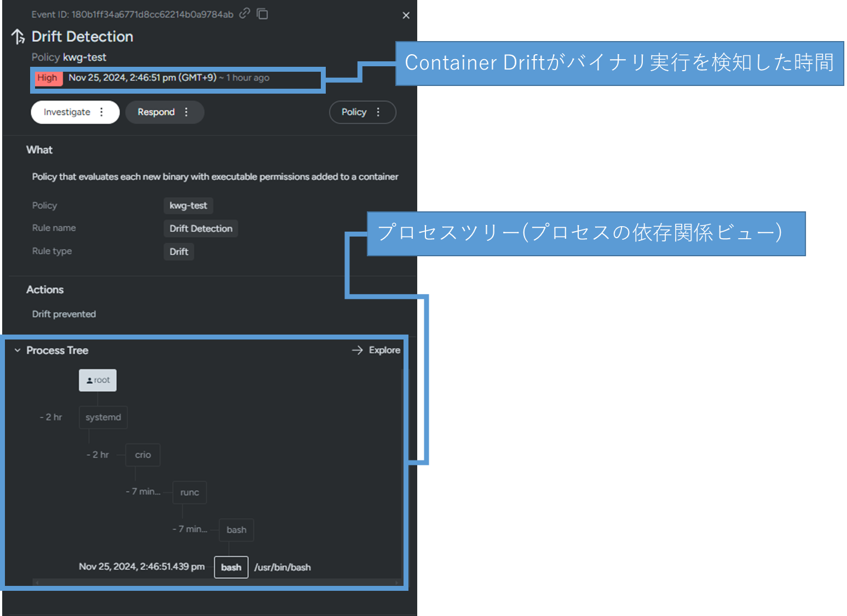This screenshot has height=616, width=847.
Task: Select the crio process node
Action: (x=143, y=455)
